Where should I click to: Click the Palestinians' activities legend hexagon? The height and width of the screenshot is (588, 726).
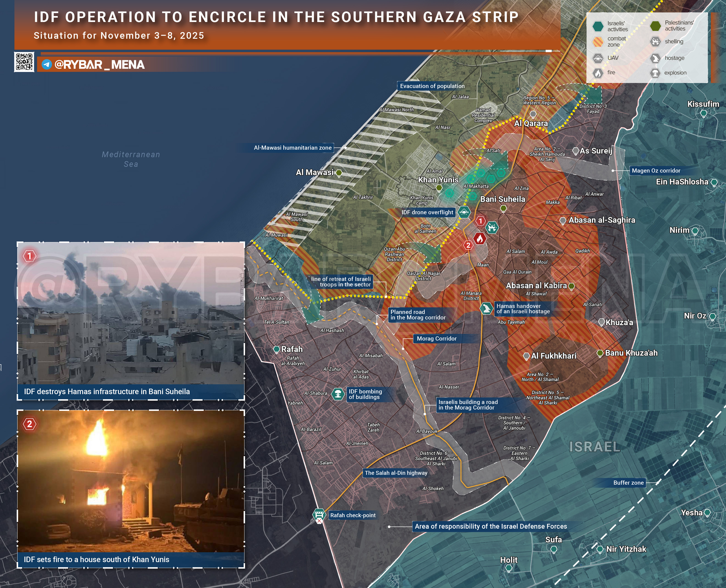[x=655, y=26]
